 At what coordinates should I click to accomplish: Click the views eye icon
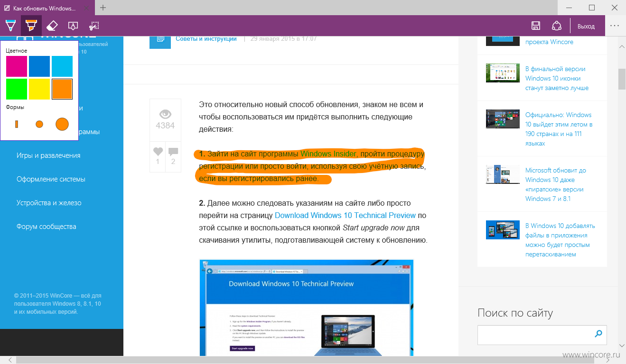[x=165, y=114]
